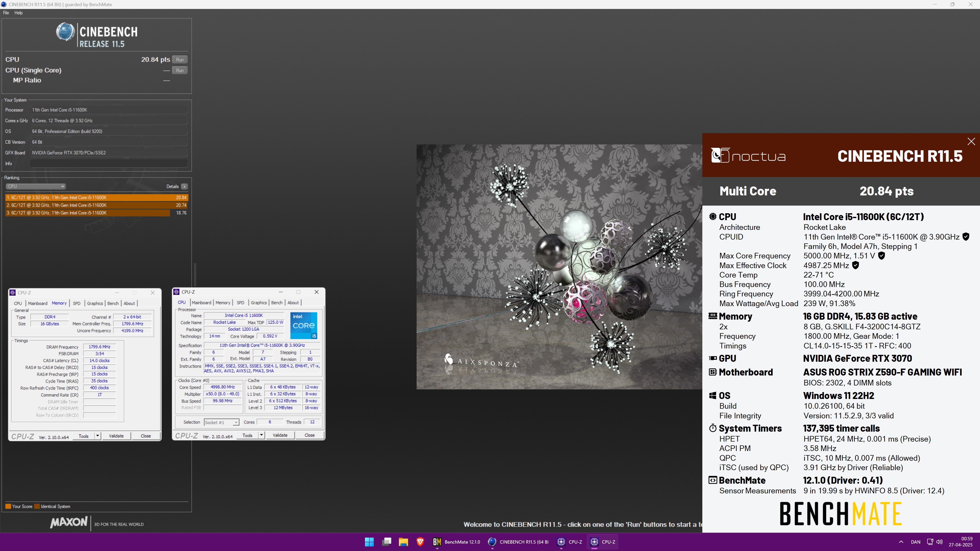Viewport: 980px width, 551px height.
Task: Open Bench tab in left CPU-Z window
Action: tap(113, 304)
